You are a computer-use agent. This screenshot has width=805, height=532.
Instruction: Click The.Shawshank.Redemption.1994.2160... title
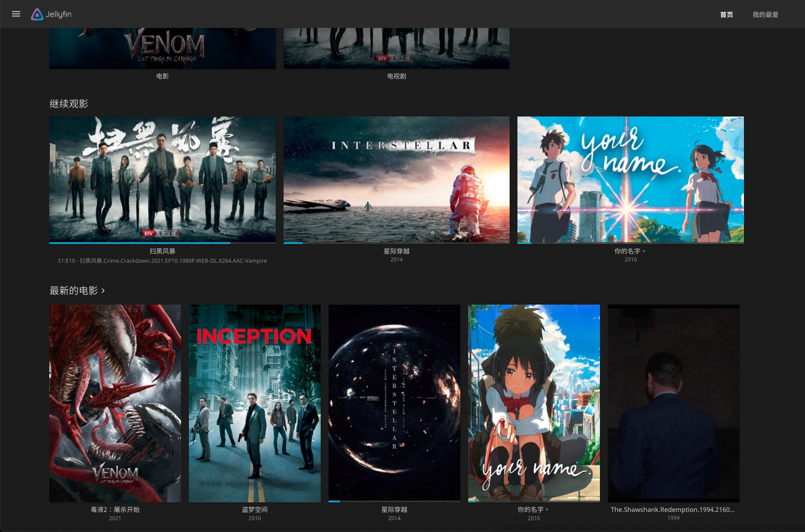pos(673,509)
